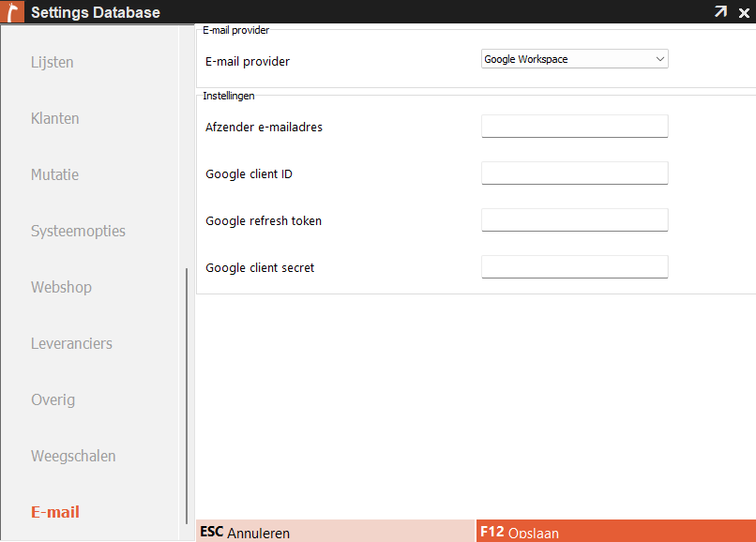The width and height of the screenshot is (756, 542).
Task: Focus the Google client ID field
Action: [574, 173]
